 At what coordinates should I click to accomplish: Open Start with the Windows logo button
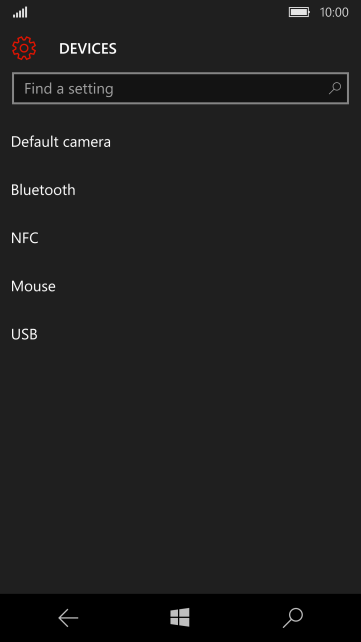pyautogui.click(x=180, y=617)
